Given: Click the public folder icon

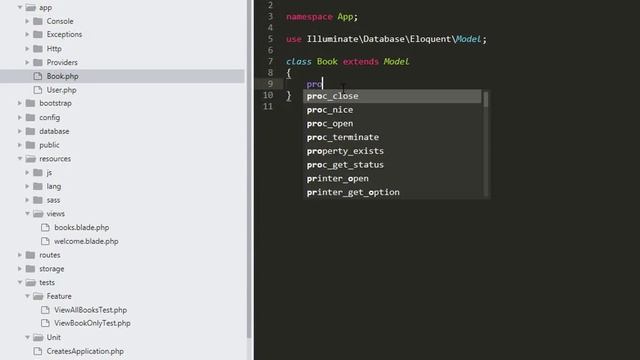Looking at the screenshot, I should 31,145.
